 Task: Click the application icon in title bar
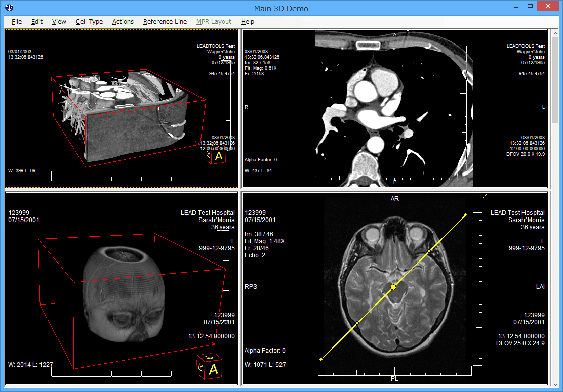click(x=9, y=8)
